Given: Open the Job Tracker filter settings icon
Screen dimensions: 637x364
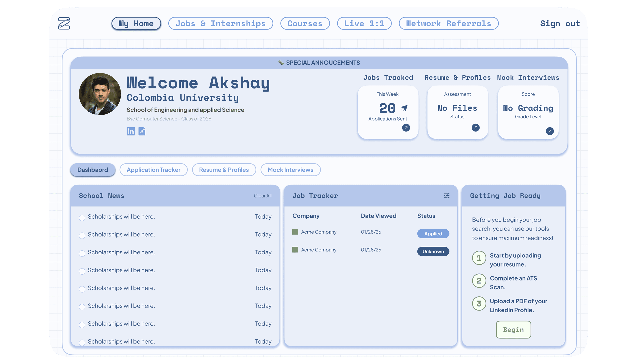Looking at the screenshot, I should (447, 195).
